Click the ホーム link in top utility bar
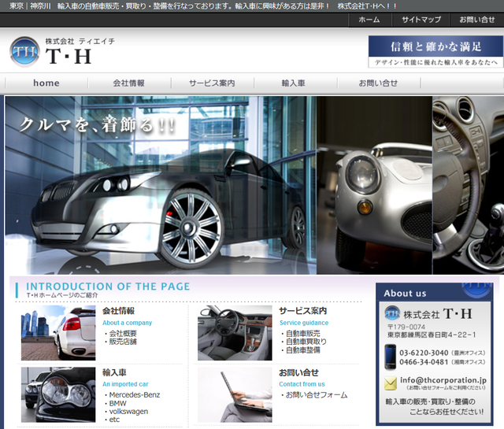504x429 pixels. point(369,19)
